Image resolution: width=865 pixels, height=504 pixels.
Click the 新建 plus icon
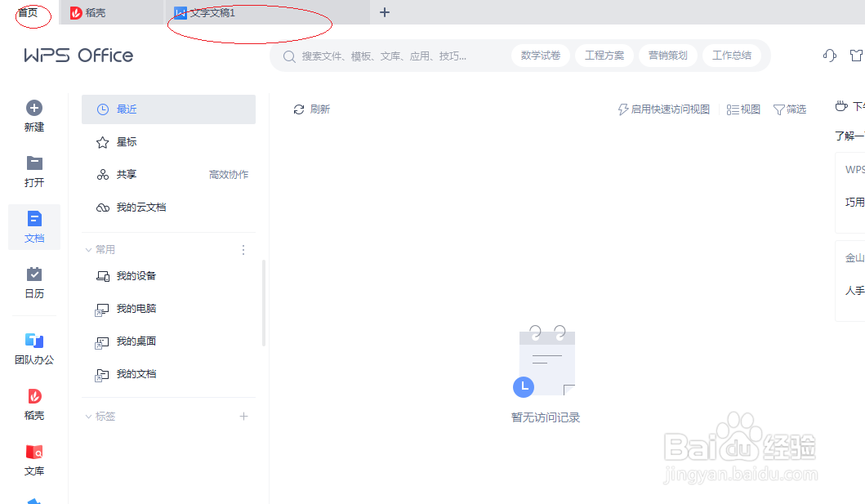point(34,108)
